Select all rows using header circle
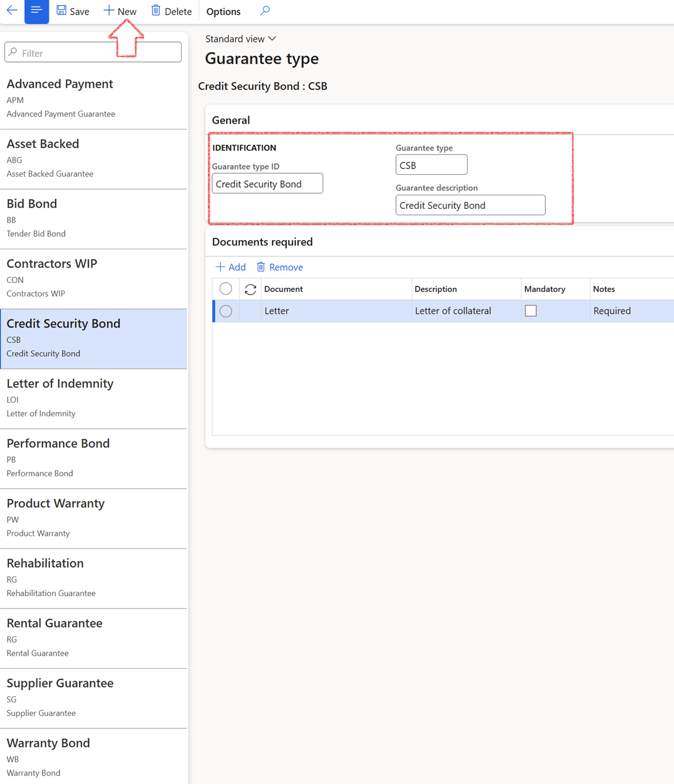674x784 pixels. (x=226, y=289)
